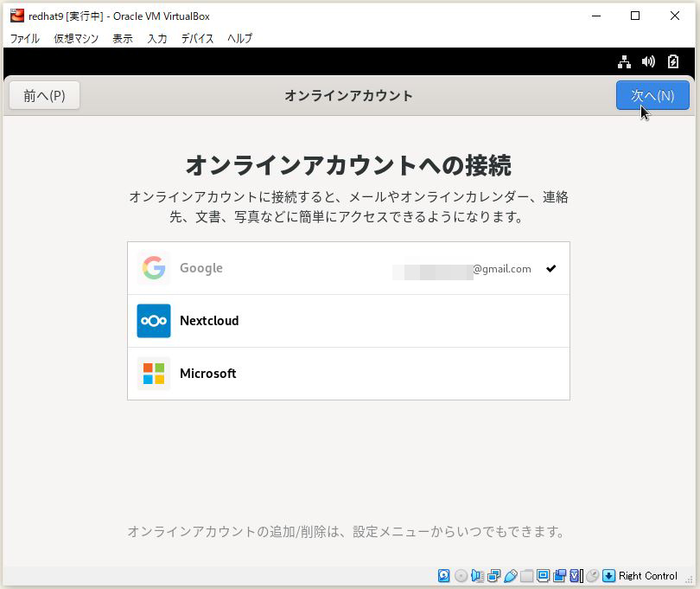Select the Nextcloud account row

(x=348, y=321)
